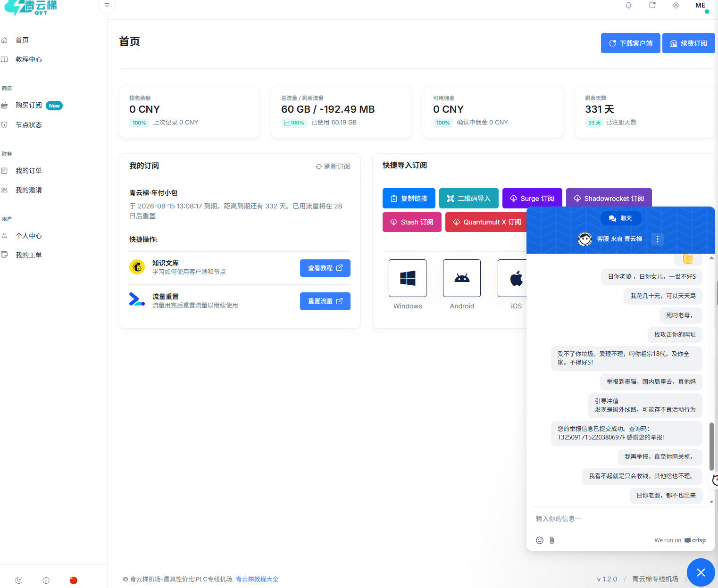
Task: Click the 钱包余额 0 CNY card
Action: pyautogui.click(x=189, y=112)
